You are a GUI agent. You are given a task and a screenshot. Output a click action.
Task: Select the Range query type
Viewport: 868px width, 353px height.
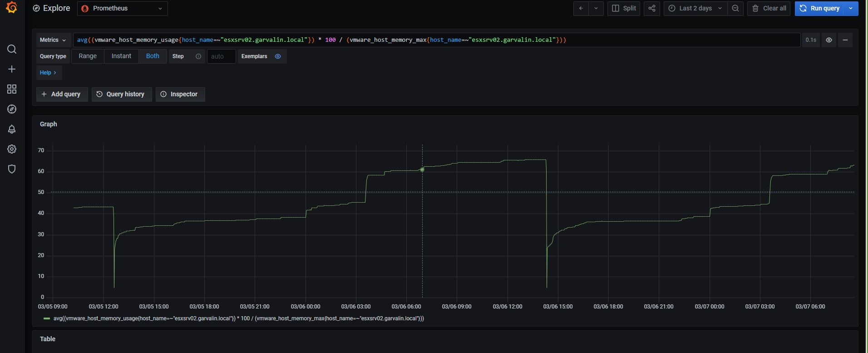tap(88, 56)
